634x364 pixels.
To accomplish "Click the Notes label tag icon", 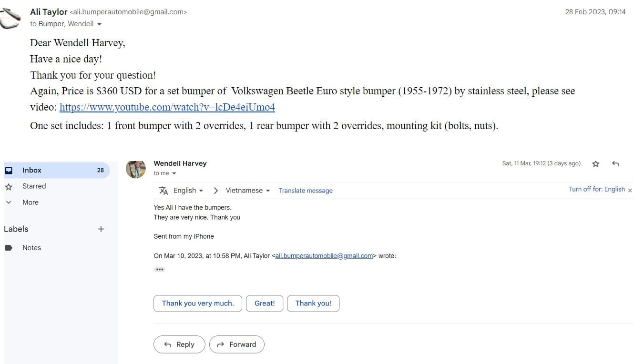I will pos(9,248).
